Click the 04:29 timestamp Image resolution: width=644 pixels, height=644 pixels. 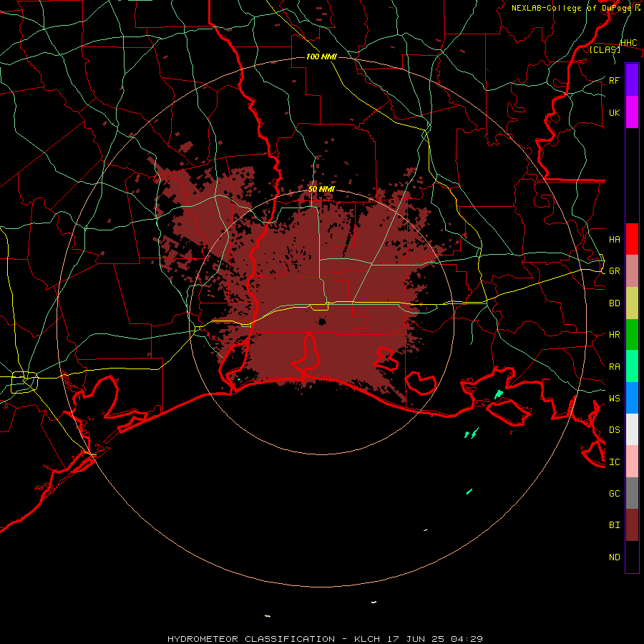pyautogui.click(x=467, y=639)
